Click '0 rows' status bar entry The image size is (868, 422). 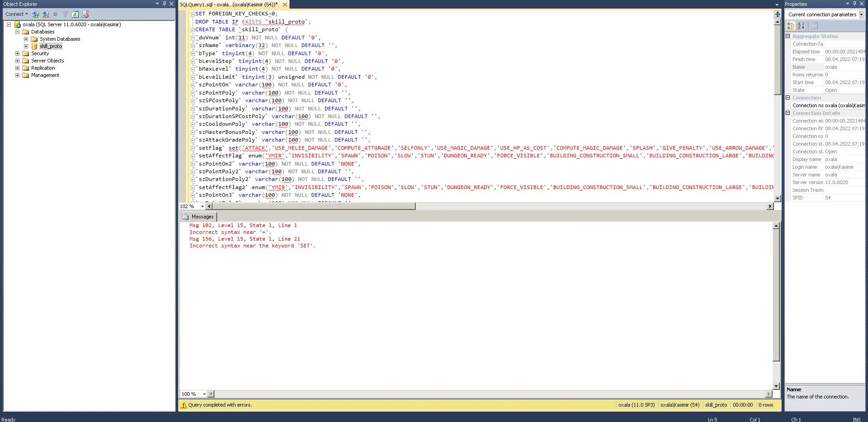[x=766, y=405]
